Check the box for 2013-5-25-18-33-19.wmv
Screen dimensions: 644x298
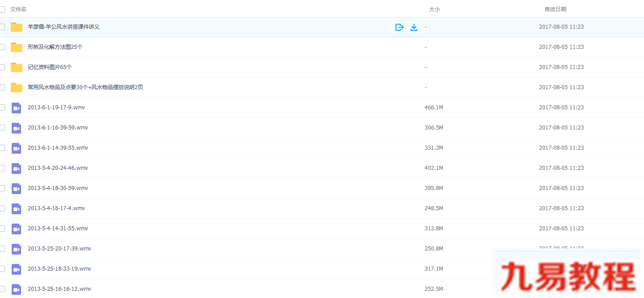pyautogui.click(x=2, y=269)
